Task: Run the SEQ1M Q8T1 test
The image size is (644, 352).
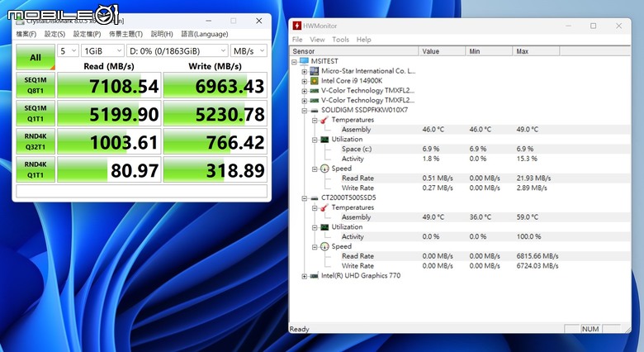Action: pos(36,85)
